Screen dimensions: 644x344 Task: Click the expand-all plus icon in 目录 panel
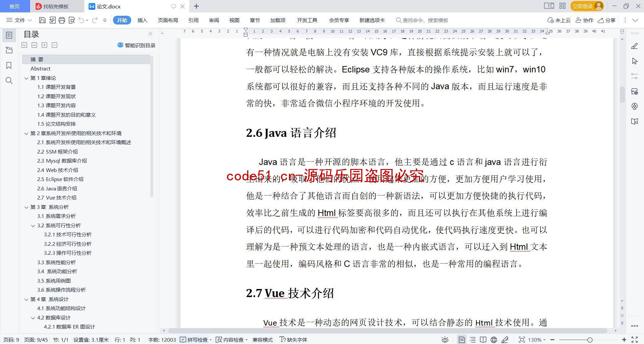[x=44, y=45]
